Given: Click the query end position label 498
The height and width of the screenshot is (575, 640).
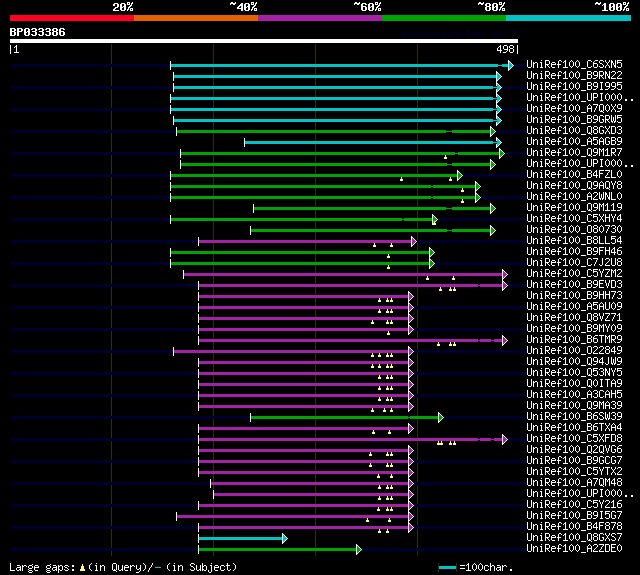Looking at the screenshot, I should point(505,49).
